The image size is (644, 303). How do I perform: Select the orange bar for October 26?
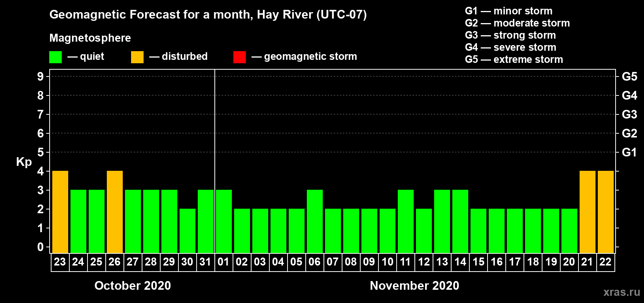(x=115, y=212)
